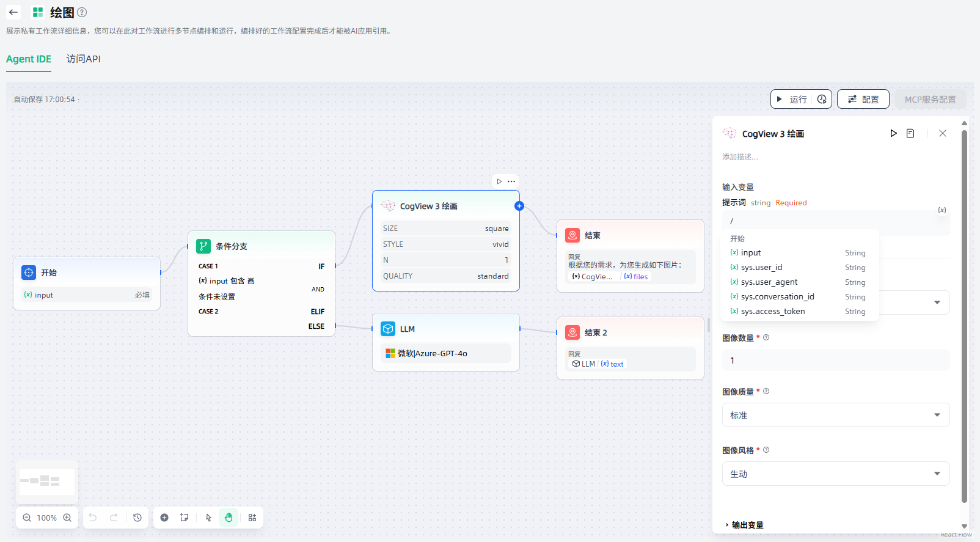Run the workflow with 运行 button
Viewport: 980px width, 542px height.
792,99
